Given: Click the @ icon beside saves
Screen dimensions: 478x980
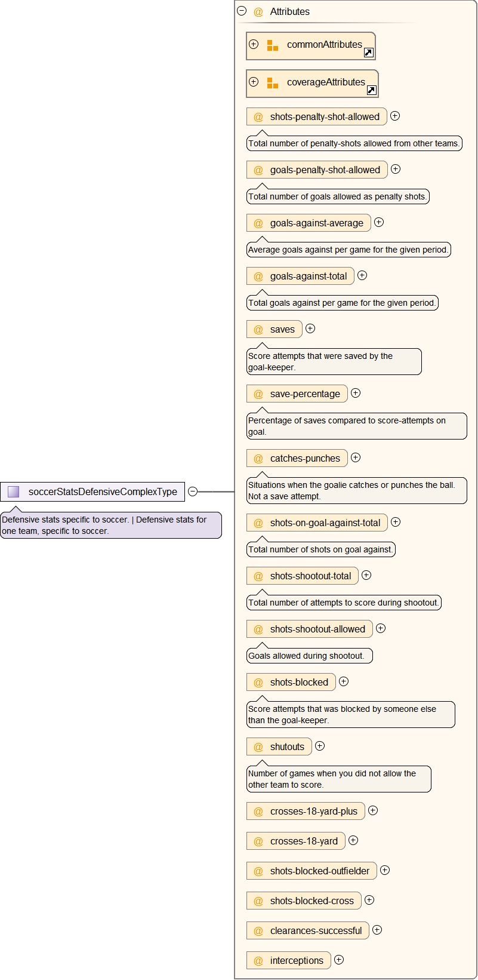Looking at the screenshot, I should [x=258, y=330].
